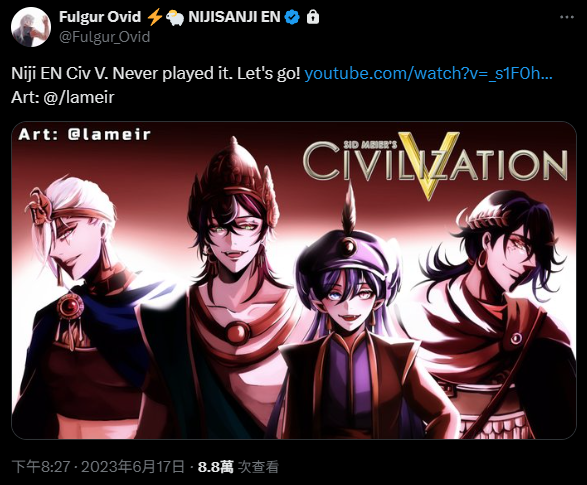Viewport: 587px width, 485px height.
Task: Open the youtube.com/watch link in the tweet
Action: [x=428, y=73]
